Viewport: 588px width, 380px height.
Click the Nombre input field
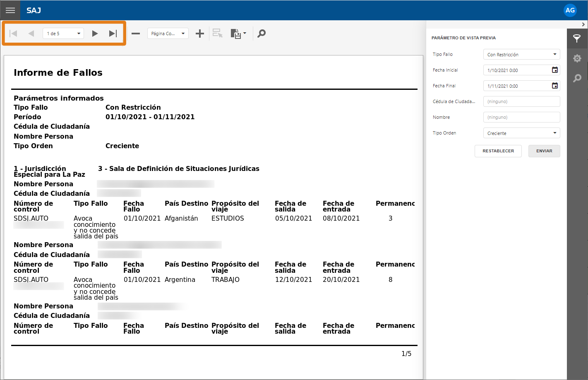click(521, 117)
